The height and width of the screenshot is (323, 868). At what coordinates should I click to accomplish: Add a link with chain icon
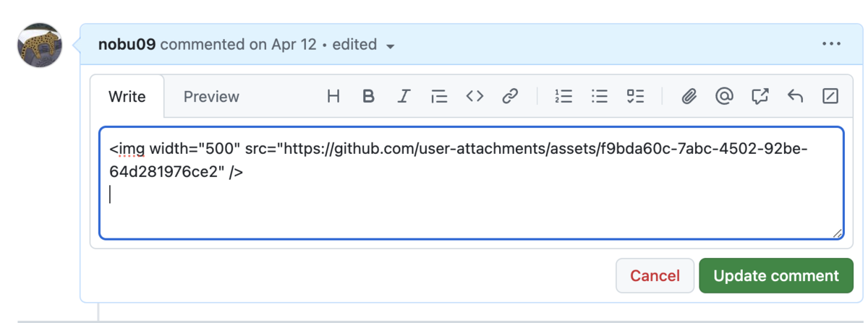[511, 96]
